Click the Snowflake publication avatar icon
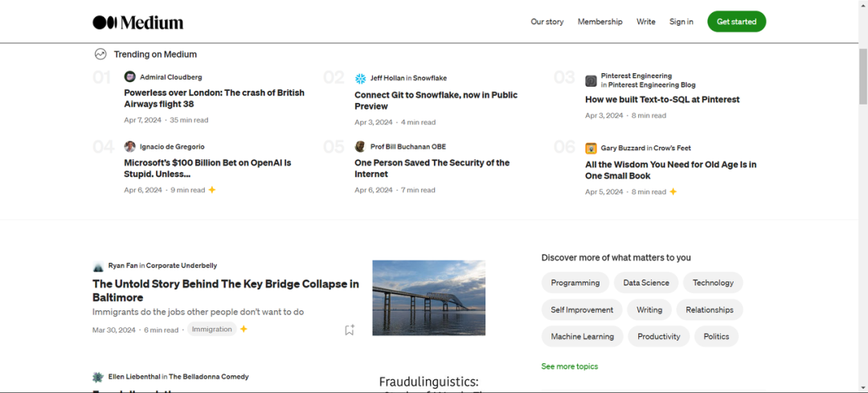This screenshot has width=868, height=393. [360, 79]
